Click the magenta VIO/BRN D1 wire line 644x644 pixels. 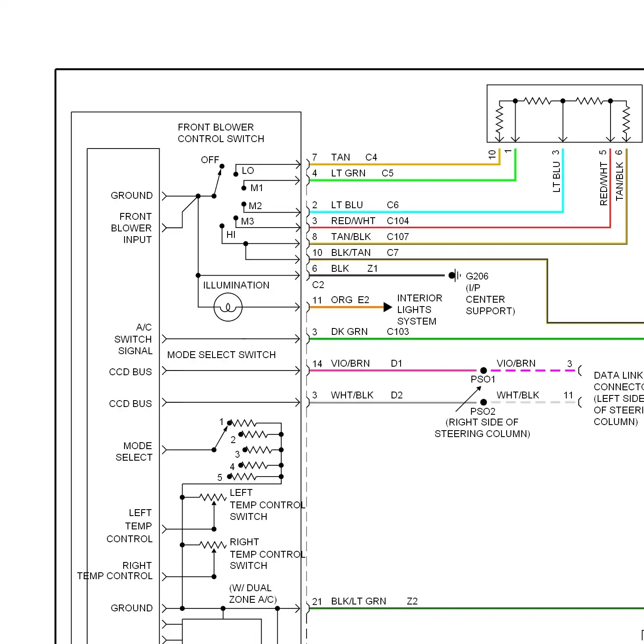pos(393,371)
